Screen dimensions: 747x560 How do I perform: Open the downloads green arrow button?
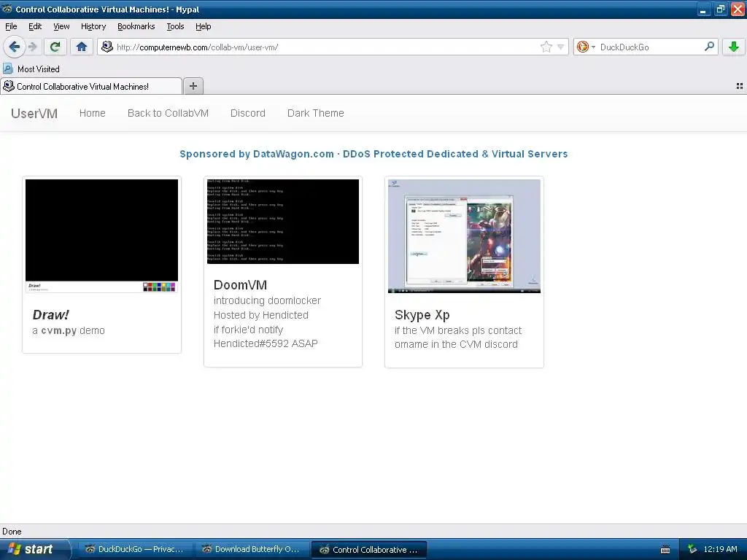point(734,47)
